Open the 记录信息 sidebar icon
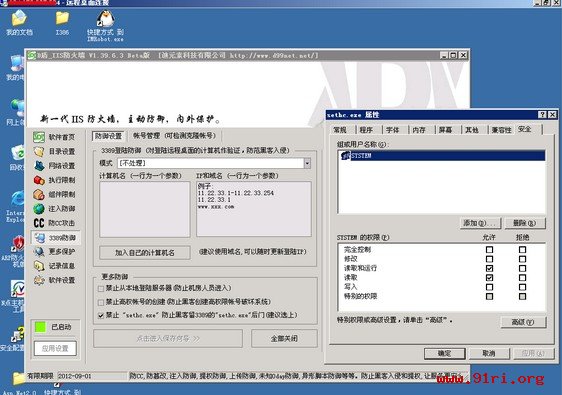 (39, 266)
